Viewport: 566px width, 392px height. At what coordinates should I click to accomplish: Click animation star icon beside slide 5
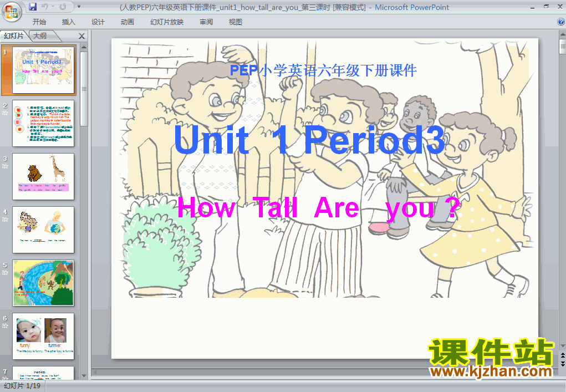coord(5,273)
